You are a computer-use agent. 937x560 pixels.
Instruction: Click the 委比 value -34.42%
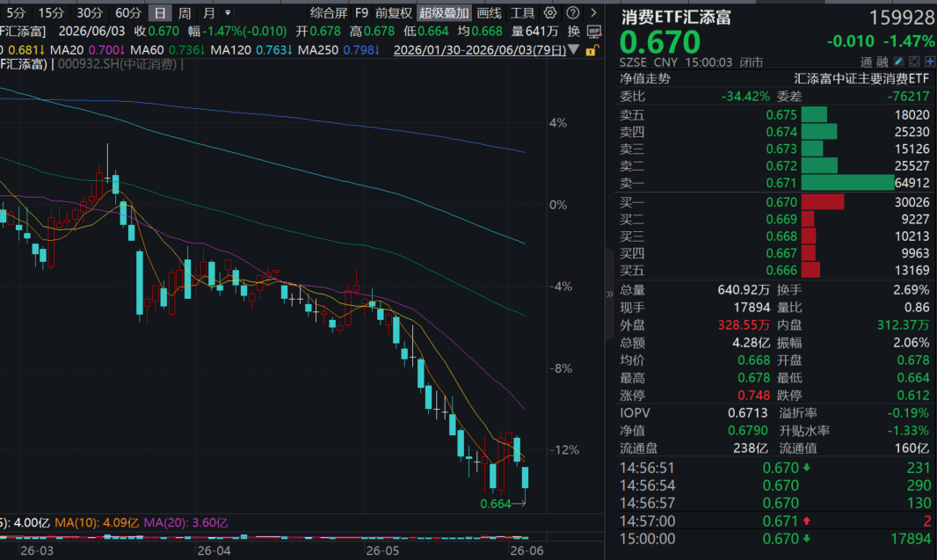[x=745, y=96]
